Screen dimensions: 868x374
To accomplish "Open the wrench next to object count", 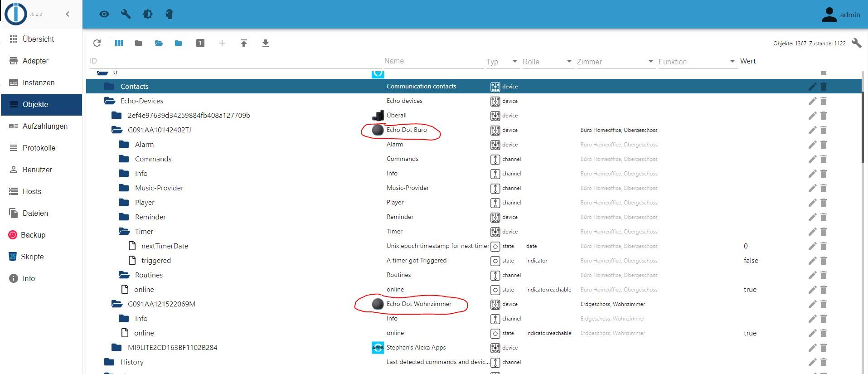I will pyautogui.click(x=856, y=43).
